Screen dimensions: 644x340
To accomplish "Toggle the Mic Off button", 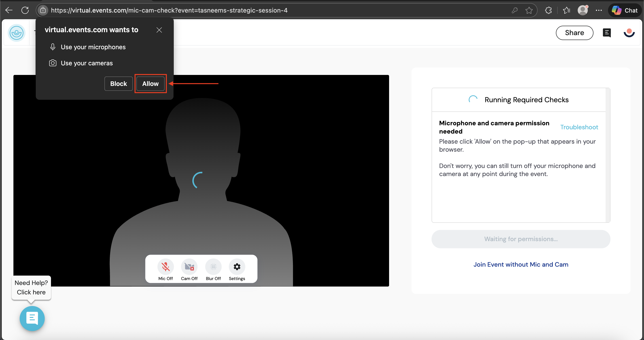I will pyautogui.click(x=165, y=267).
